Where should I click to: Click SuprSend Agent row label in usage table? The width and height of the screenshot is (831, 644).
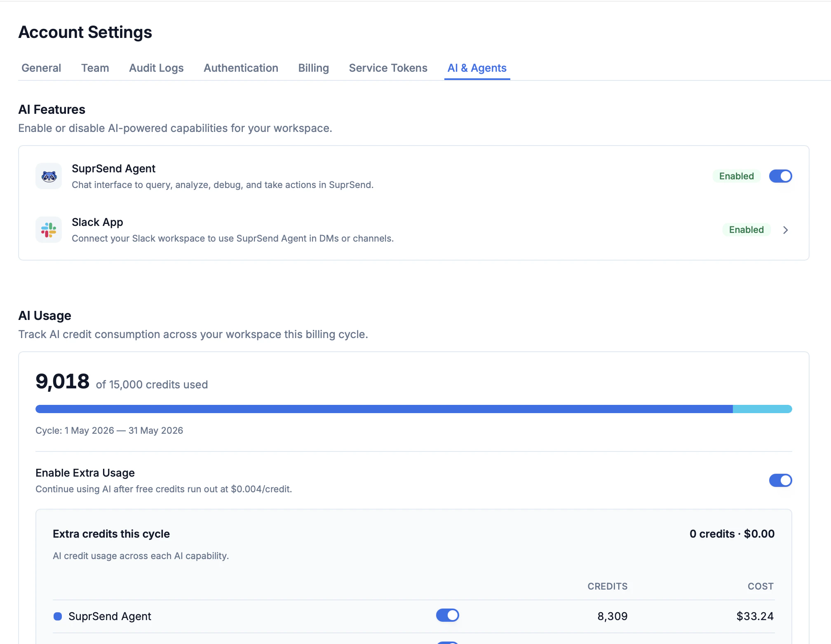(110, 616)
